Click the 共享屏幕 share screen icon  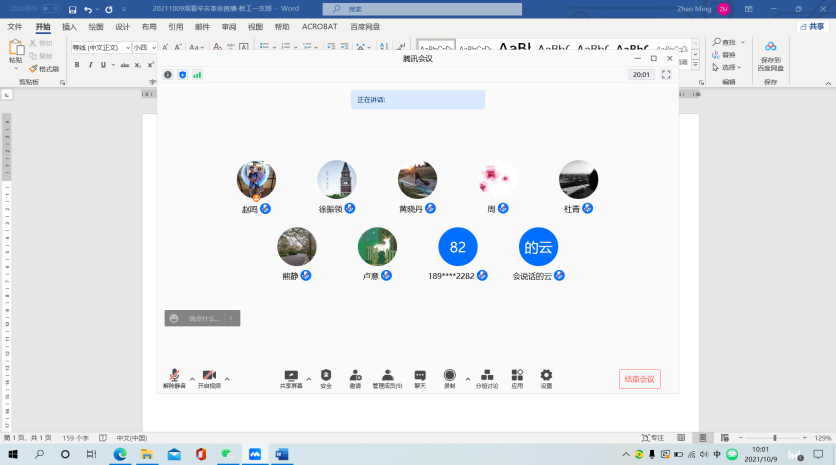click(x=291, y=375)
